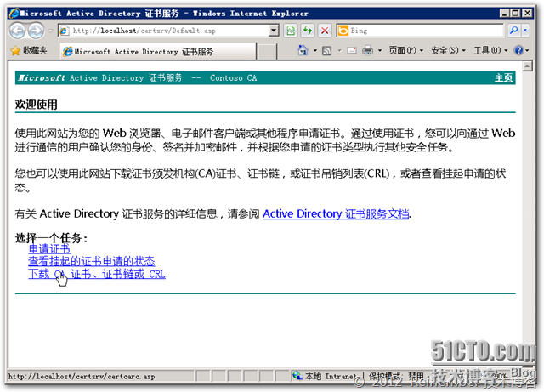Click the 欢迎使用 heading text

pos(36,105)
